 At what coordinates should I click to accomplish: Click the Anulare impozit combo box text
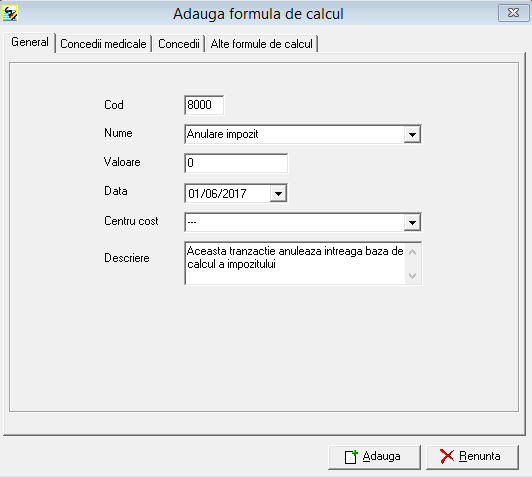223,134
